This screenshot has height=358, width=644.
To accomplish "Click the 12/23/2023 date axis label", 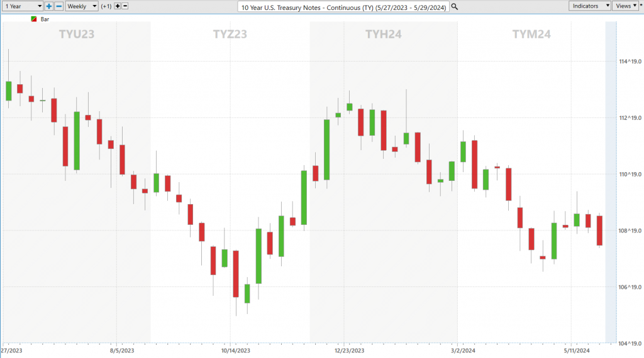I will pos(350,350).
